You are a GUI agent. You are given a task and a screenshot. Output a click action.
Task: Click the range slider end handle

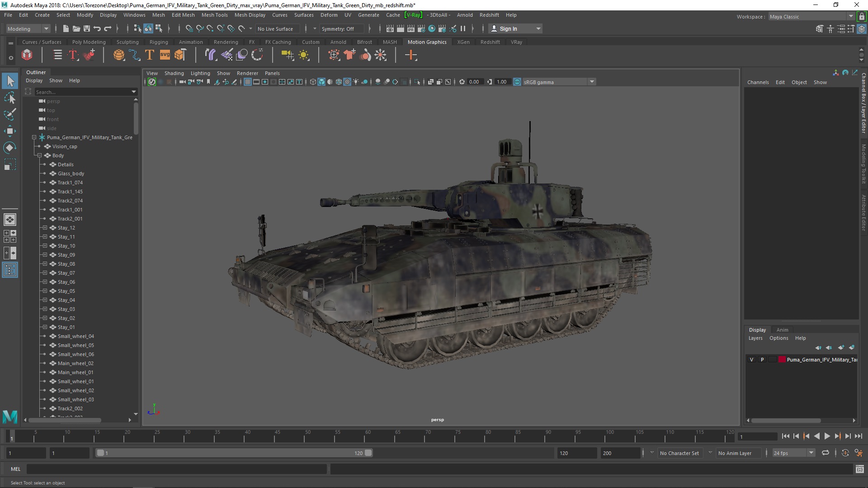tap(368, 453)
